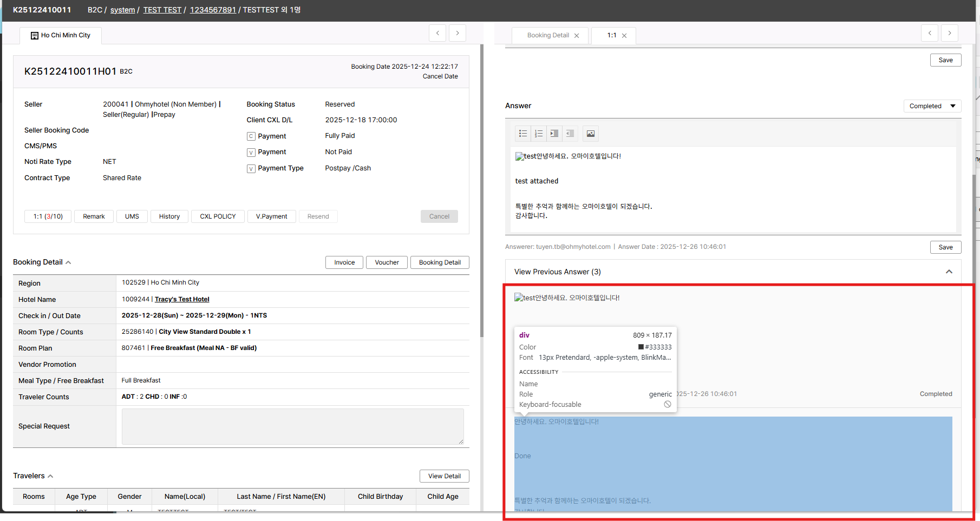
Task: Click the decrease indent icon
Action: point(570,134)
